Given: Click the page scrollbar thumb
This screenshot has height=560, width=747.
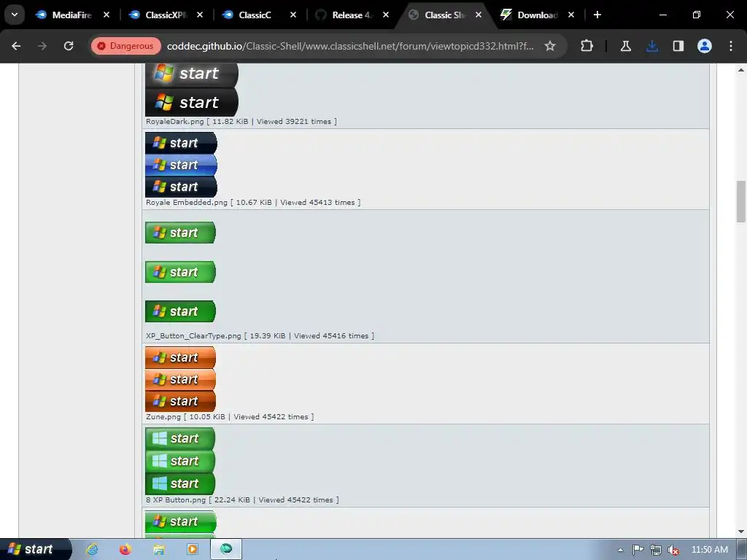Looking at the screenshot, I should (x=741, y=201).
